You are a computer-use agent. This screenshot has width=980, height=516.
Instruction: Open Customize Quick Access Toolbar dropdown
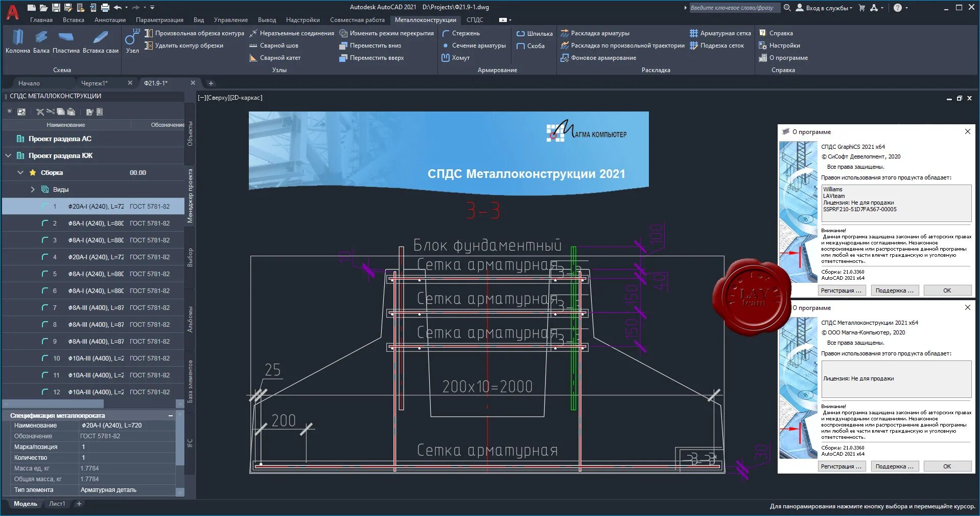pos(152,8)
